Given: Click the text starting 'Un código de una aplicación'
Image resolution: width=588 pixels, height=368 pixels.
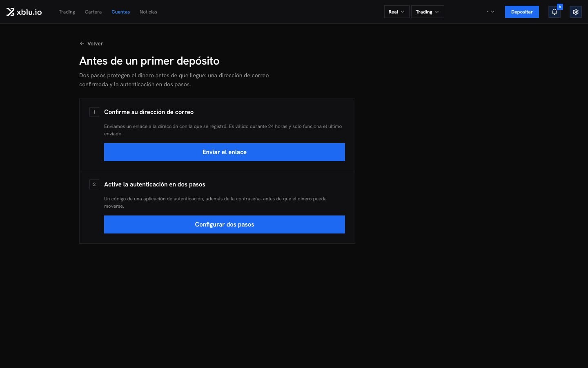Looking at the screenshot, I should (215, 202).
